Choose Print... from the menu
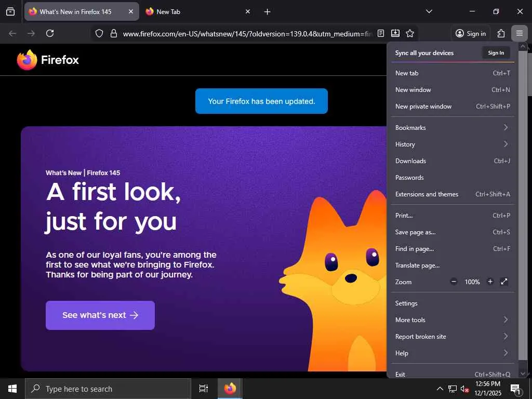This screenshot has height=399, width=532. [x=453, y=215]
